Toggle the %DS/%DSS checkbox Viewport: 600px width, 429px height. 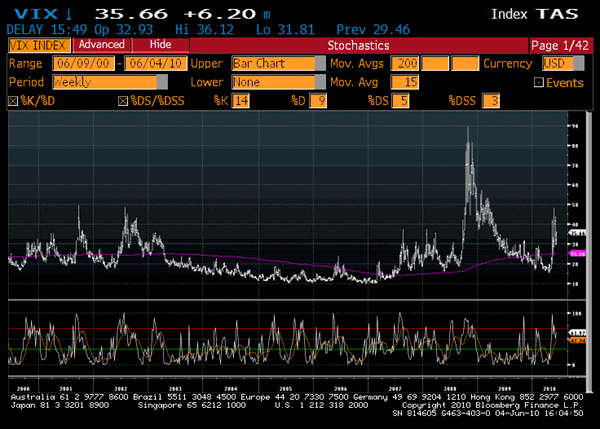tap(122, 101)
